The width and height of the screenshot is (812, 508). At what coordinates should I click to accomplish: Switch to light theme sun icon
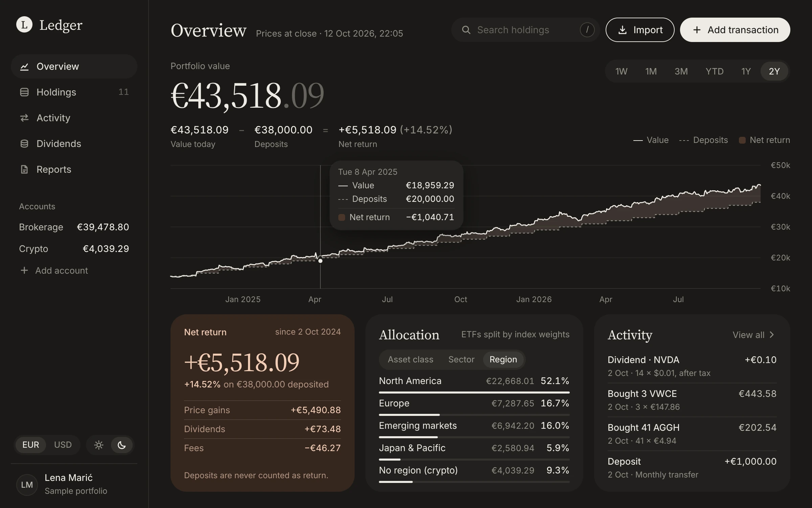[99, 445]
